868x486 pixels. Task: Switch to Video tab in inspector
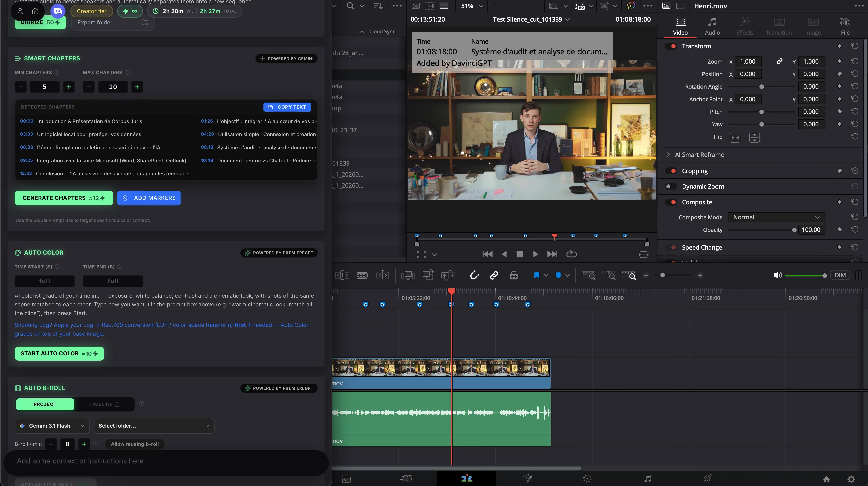click(680, 26)
